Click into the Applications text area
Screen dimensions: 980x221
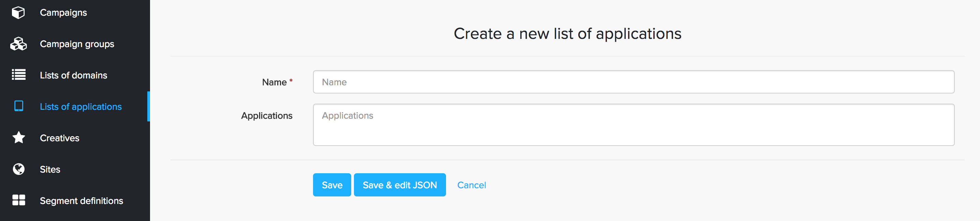633,125
